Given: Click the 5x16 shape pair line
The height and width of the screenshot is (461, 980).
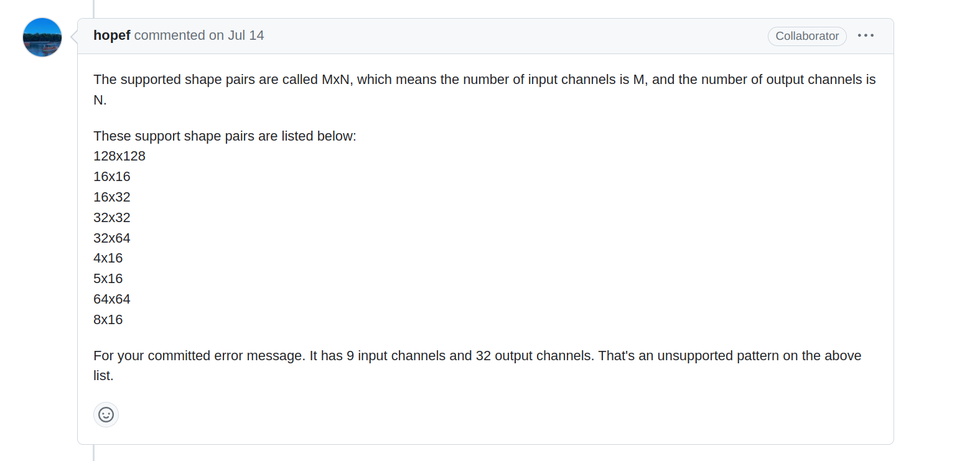Looking at the screenshot, I should tap(108, 279).
